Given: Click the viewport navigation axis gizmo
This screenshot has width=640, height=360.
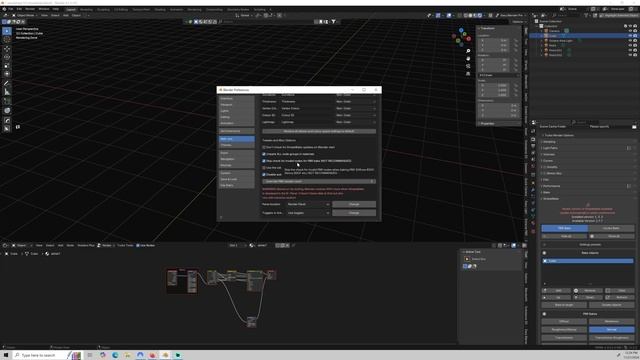Looking at the screenshot, I should 461,37.
